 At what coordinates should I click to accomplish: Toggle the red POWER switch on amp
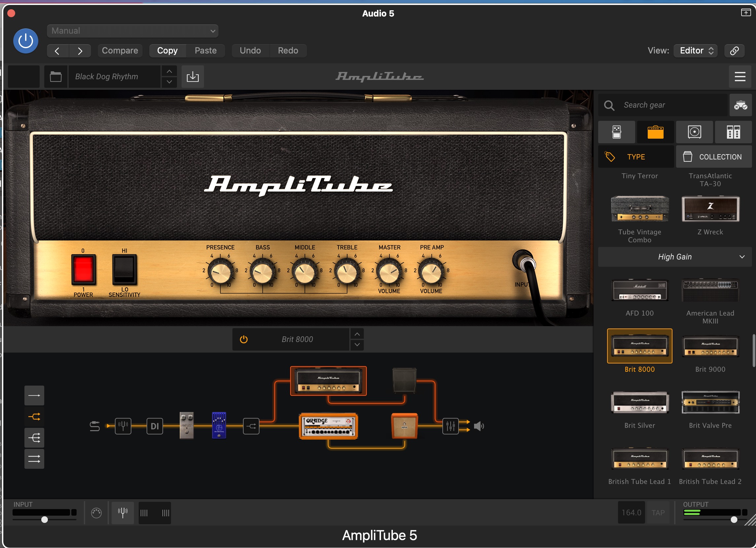(83, 269)
